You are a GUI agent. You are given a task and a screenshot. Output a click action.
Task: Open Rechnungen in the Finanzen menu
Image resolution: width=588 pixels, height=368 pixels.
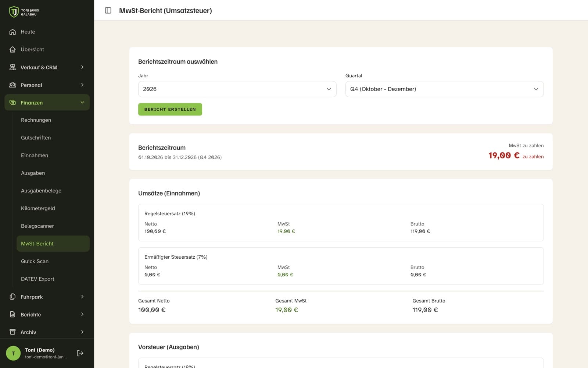tap(53, 120)
